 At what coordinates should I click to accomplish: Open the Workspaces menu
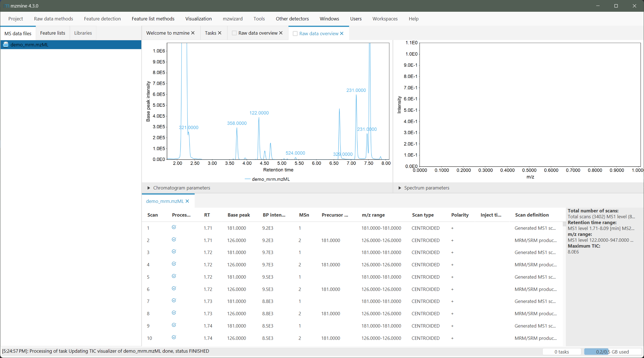(385, 19)
